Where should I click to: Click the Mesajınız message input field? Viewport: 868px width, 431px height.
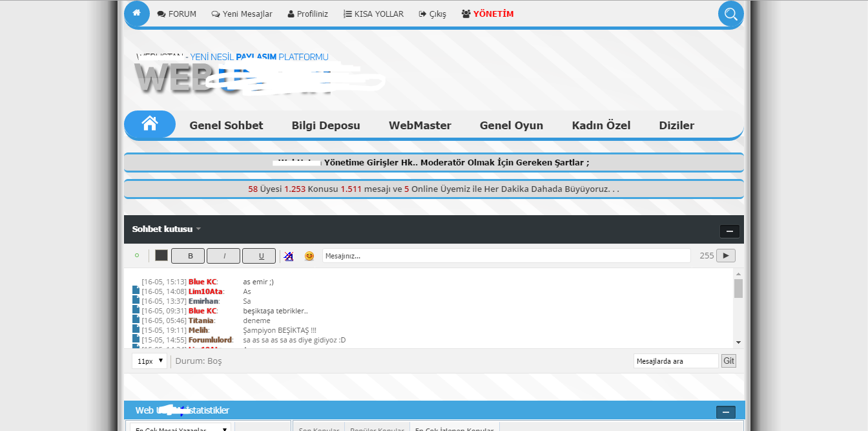click(506, 256)
